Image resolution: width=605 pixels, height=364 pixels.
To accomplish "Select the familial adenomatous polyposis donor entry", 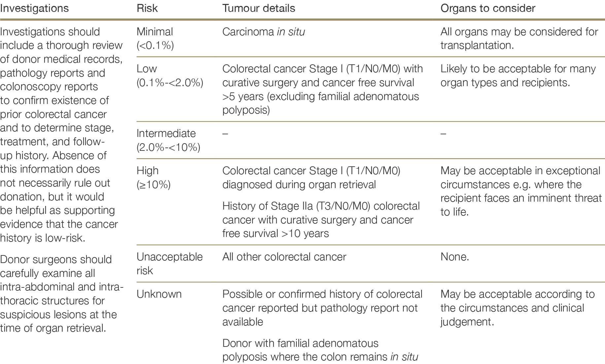I will 320,350.
